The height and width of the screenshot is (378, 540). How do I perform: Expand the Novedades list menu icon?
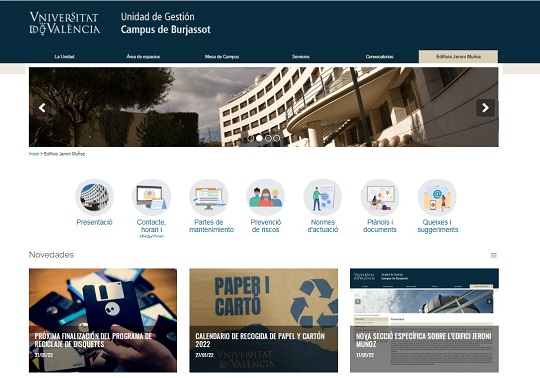(x=494, y=255)
